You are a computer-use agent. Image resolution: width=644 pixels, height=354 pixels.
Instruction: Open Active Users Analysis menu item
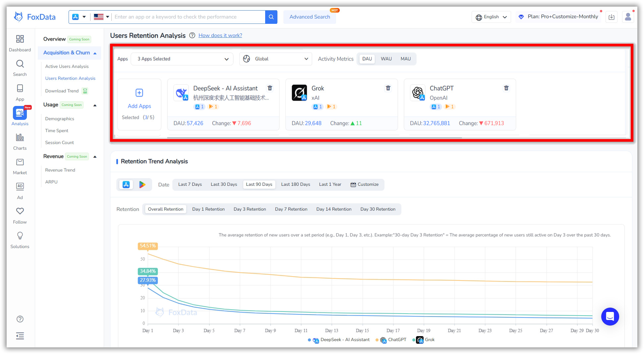pos(67,67)
